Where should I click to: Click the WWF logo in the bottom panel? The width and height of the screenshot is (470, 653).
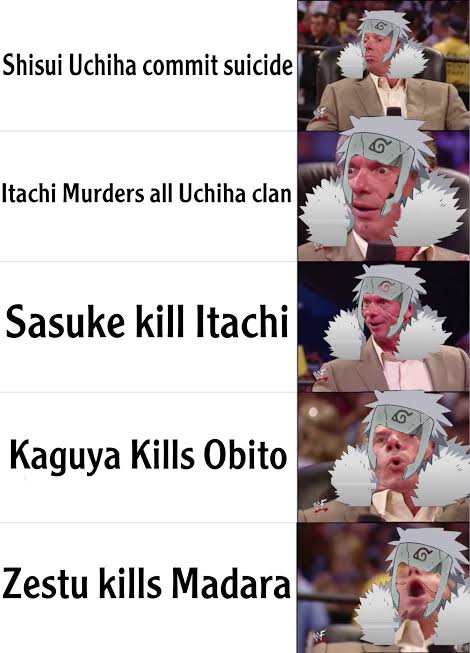(320, 636)
